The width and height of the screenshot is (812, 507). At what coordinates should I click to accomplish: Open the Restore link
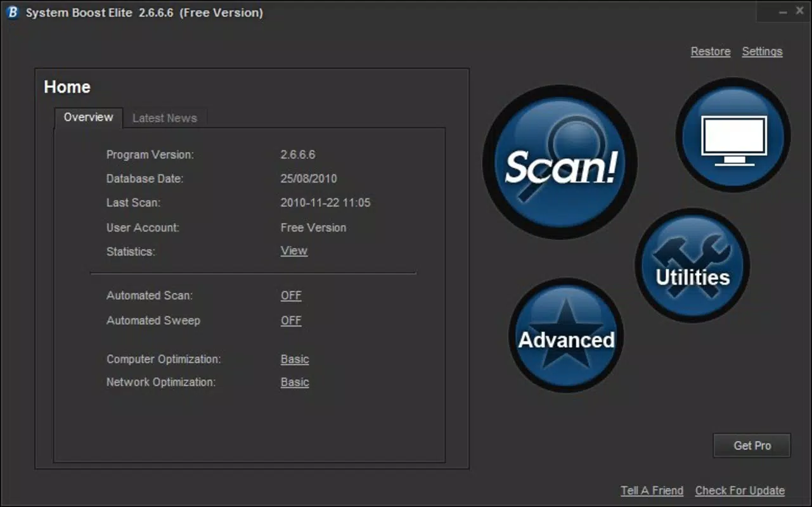pyautogui.click(x=711, y=51)
